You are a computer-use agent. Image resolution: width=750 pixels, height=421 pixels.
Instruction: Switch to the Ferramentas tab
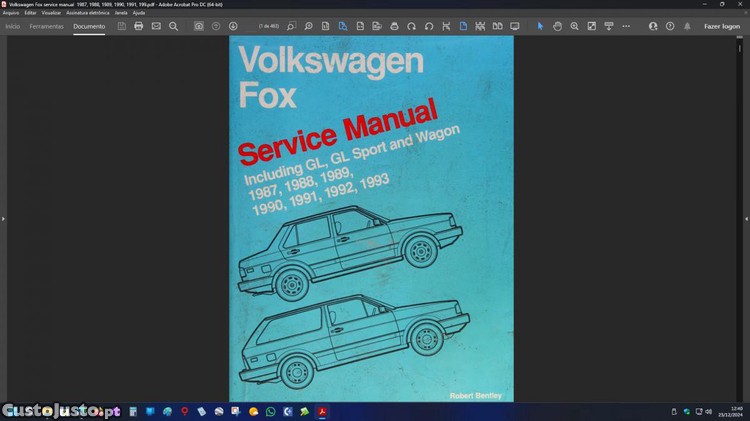click(46, 26)
